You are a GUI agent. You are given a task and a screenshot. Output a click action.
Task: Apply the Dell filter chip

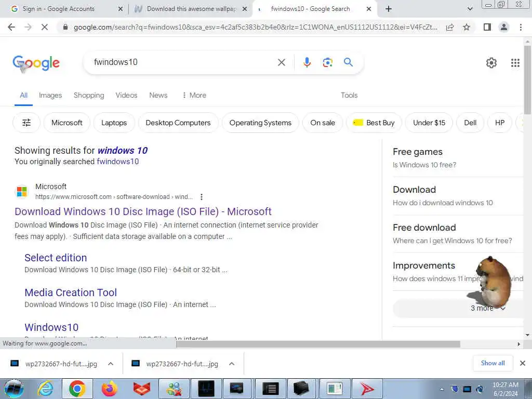pyautogui.click(x=470, y=123)
